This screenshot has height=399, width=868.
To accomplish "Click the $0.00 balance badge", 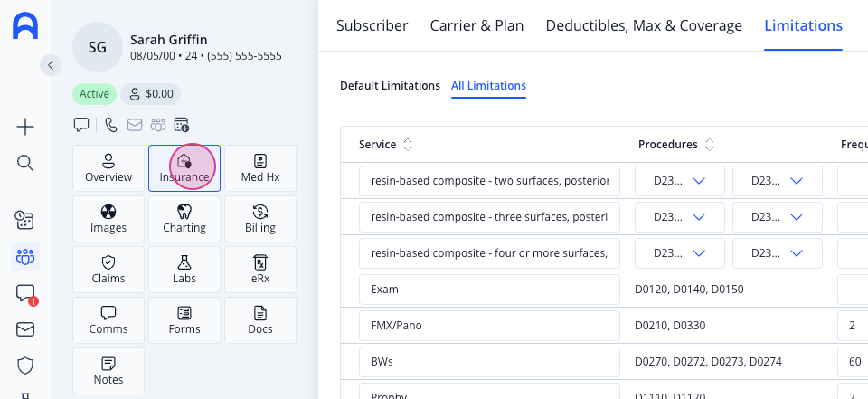I will [151, 94].
